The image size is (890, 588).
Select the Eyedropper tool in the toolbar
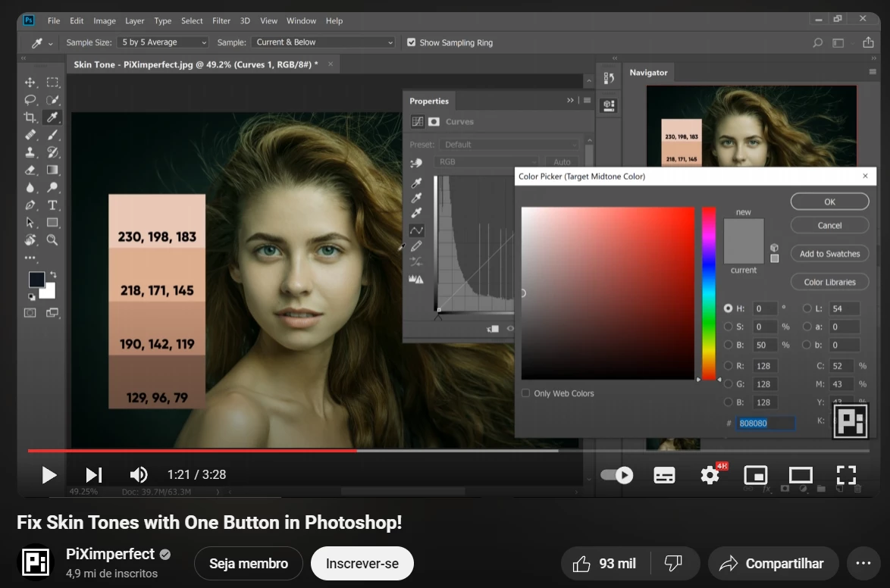click(x=52, y=117)
